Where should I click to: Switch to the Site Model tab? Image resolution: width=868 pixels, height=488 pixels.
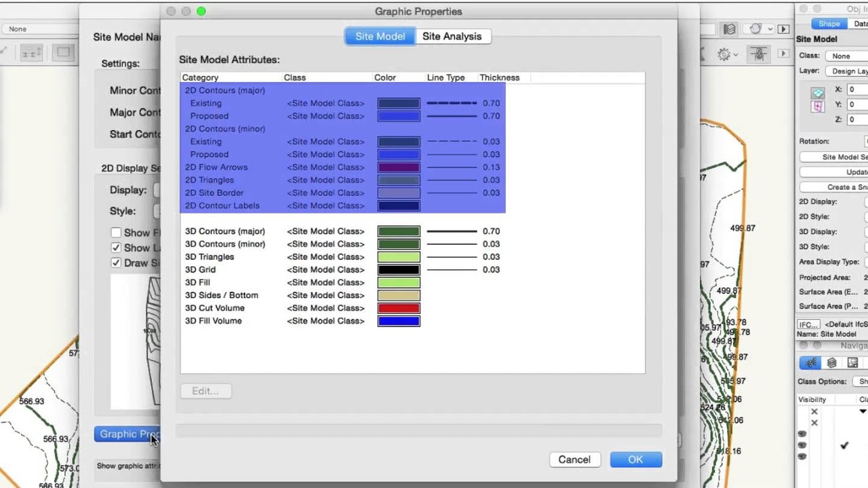coord(380,36)
